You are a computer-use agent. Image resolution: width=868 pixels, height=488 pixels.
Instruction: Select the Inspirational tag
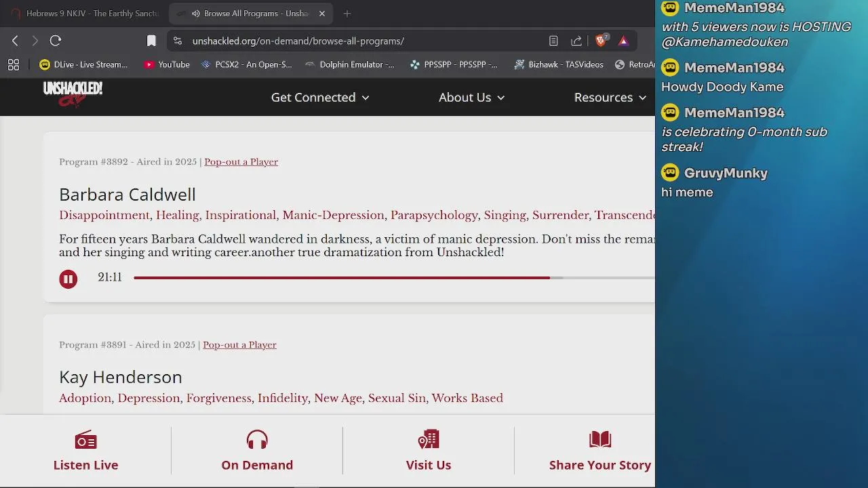pos(241,216)
